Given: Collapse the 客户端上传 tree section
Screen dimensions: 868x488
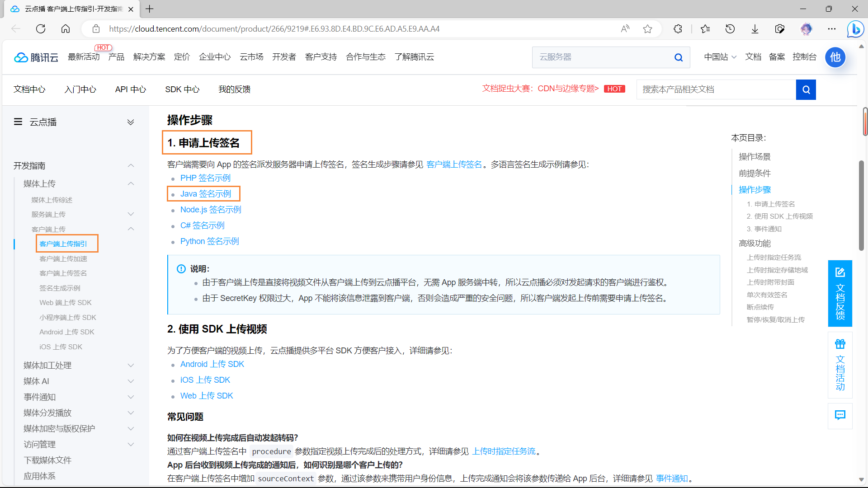Looking at the screenshot, I should tap(131, 229).
